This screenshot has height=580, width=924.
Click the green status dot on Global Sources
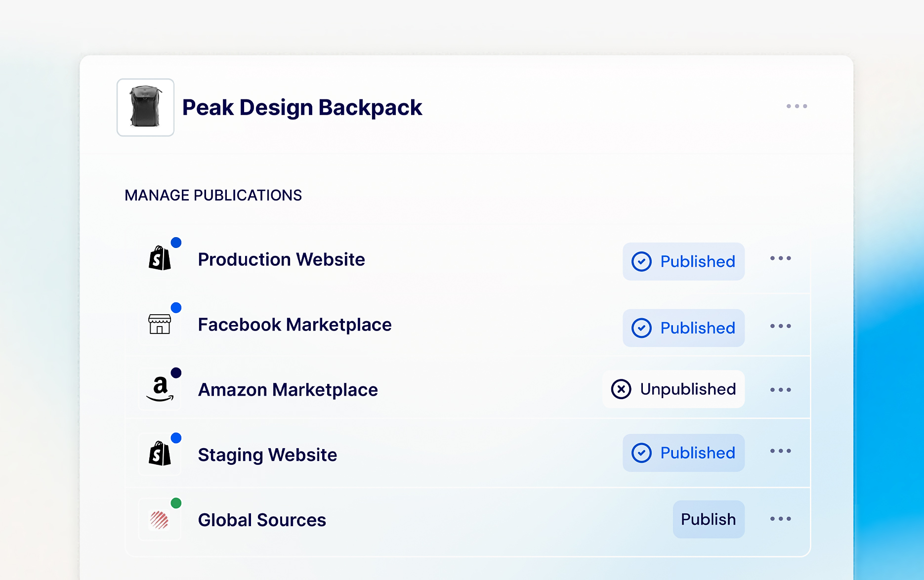(x=175, y=503)
